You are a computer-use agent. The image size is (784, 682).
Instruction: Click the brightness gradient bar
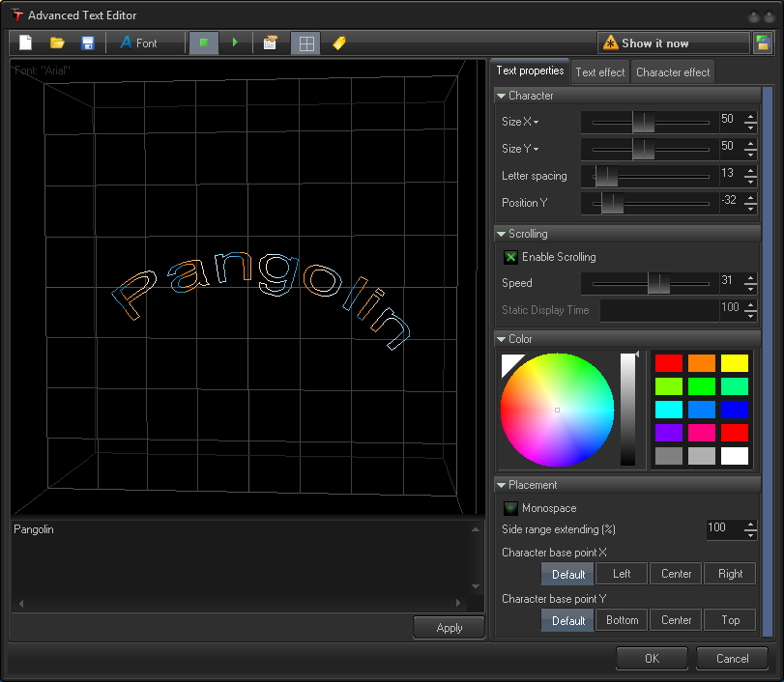(x=628, y=410)
